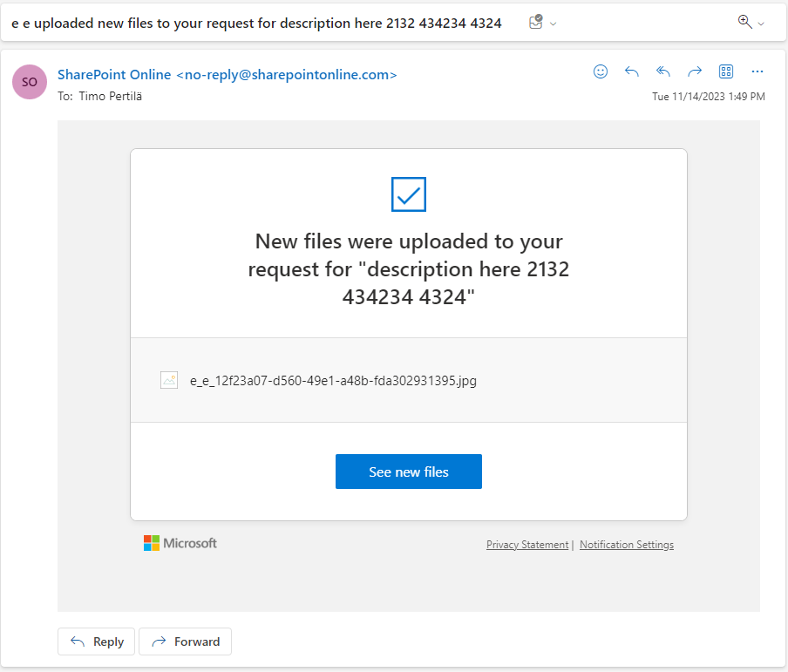Click the focused inbox icon beside subject
The image size is (788, 672).
pyautogui.click(x=536, y=23)
